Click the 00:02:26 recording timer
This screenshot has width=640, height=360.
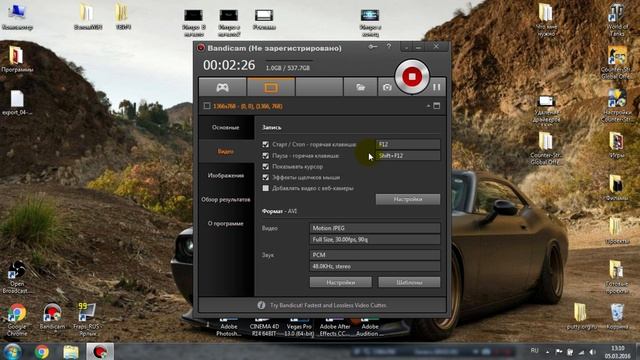coord(229,65)
